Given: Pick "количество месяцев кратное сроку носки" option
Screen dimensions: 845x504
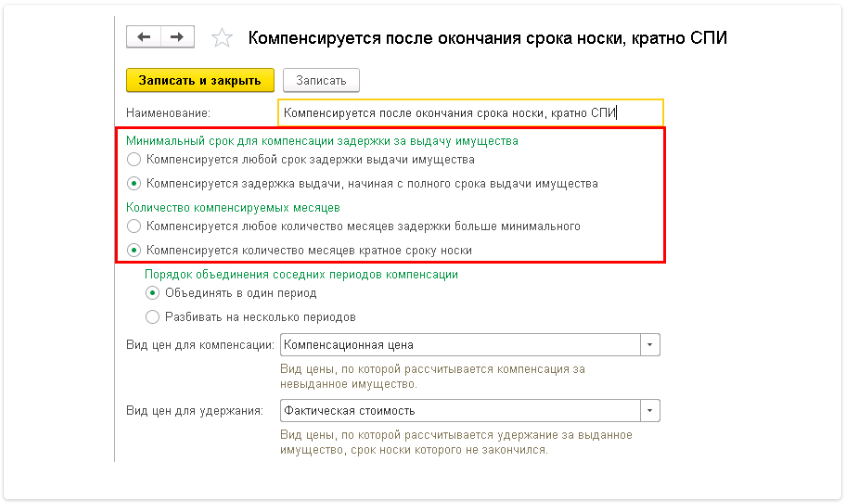Looking at the screenshot, I should [x=133, y=250].
